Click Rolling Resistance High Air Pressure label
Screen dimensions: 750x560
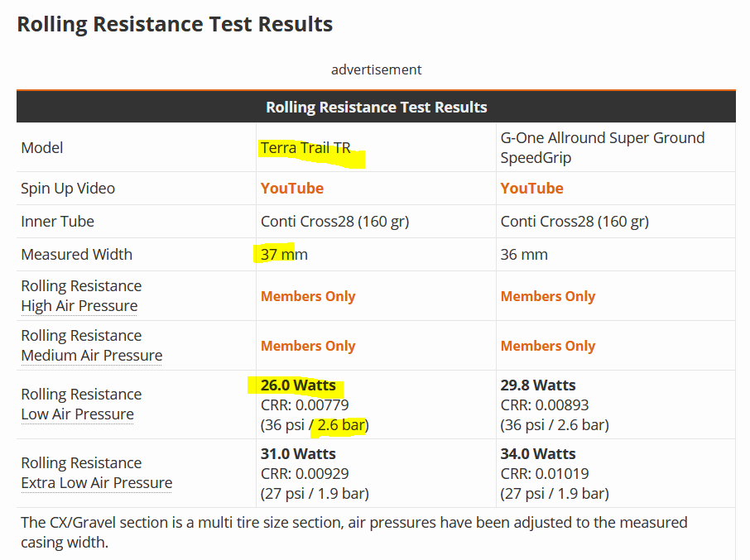click(81, 296)
